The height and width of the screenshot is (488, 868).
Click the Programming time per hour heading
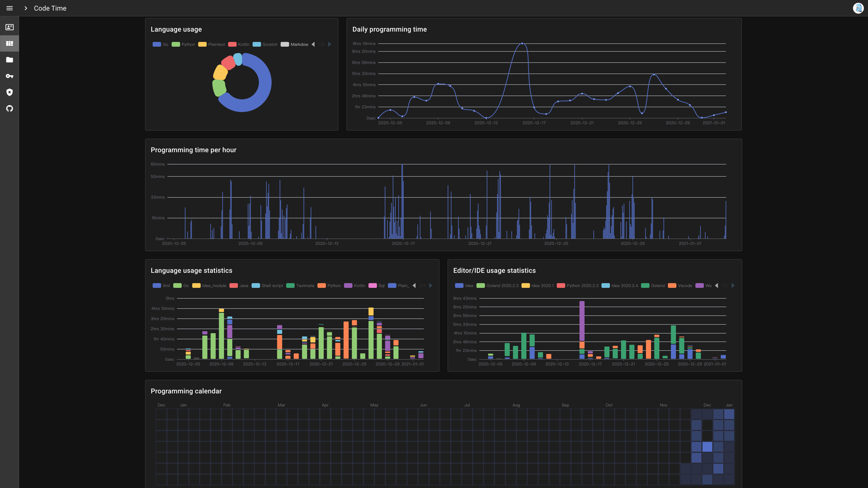point(194,150)
